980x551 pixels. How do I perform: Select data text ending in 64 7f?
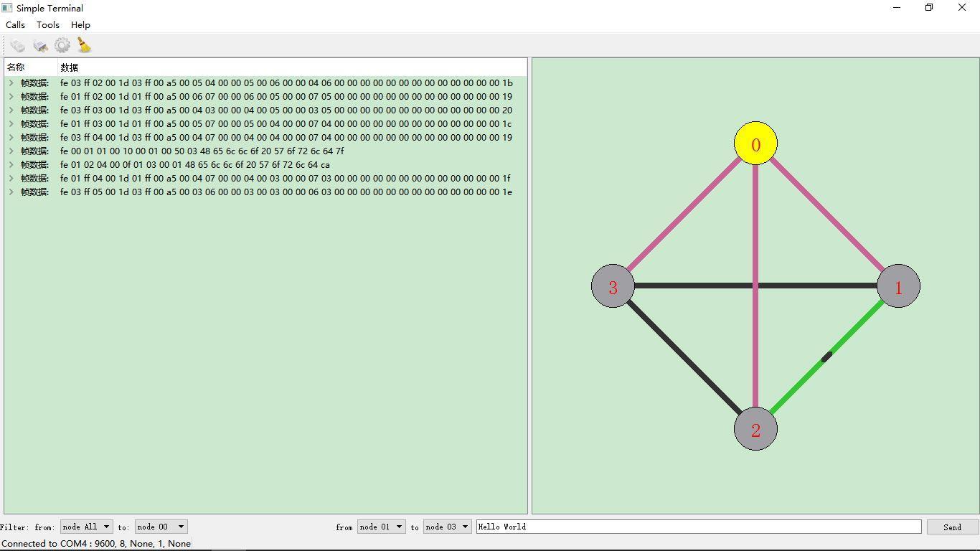pos(202,151)
